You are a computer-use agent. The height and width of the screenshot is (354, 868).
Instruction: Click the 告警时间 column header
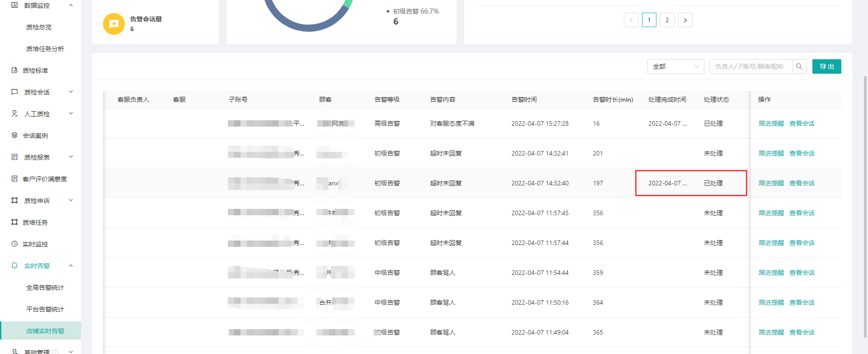tap(524, 99)
